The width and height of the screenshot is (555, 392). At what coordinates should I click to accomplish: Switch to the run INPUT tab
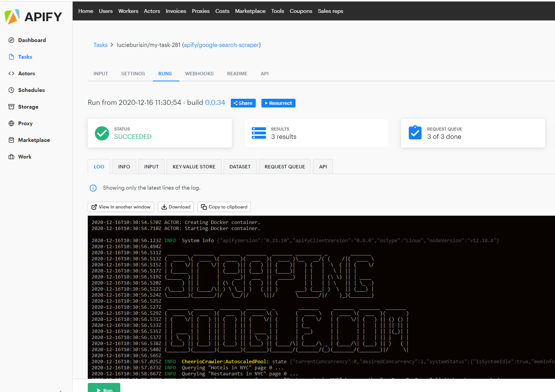151,166
